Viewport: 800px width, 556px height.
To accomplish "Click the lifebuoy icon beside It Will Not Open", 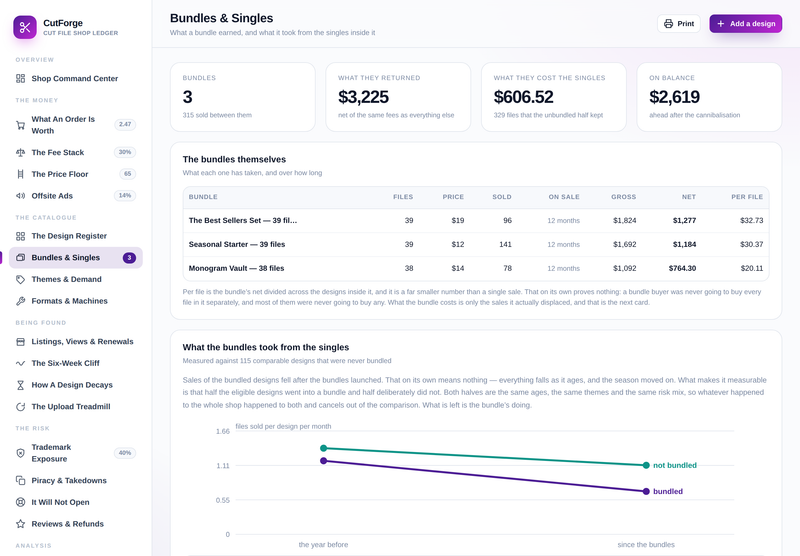I will coord(20,502).
